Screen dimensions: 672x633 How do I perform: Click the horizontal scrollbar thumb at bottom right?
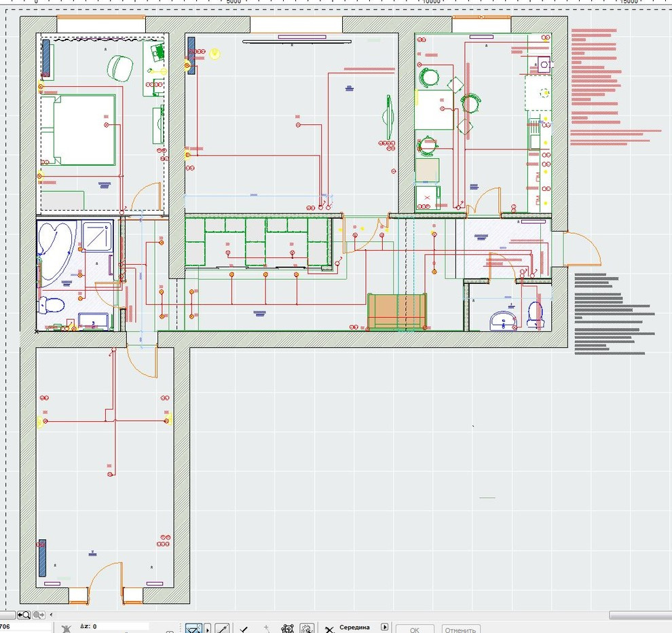[x=639, y=615]
